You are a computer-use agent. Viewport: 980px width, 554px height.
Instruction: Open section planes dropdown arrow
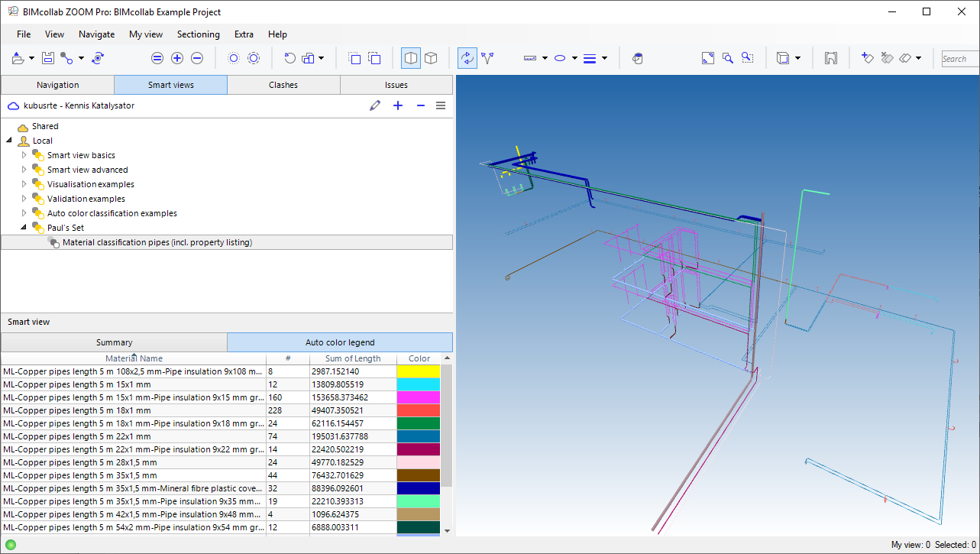pyautogui.click(x=919, y=58)
